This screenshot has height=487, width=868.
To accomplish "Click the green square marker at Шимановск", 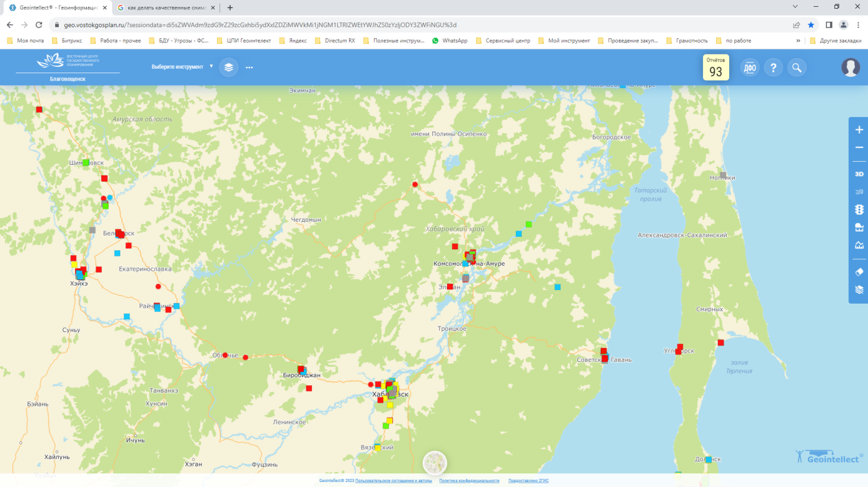I will (x=86, y=162).
